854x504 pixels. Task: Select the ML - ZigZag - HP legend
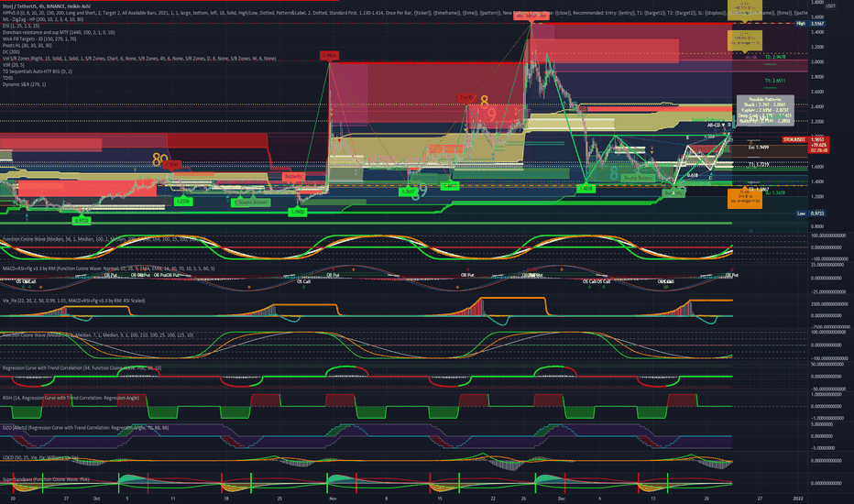pos(43,19)
